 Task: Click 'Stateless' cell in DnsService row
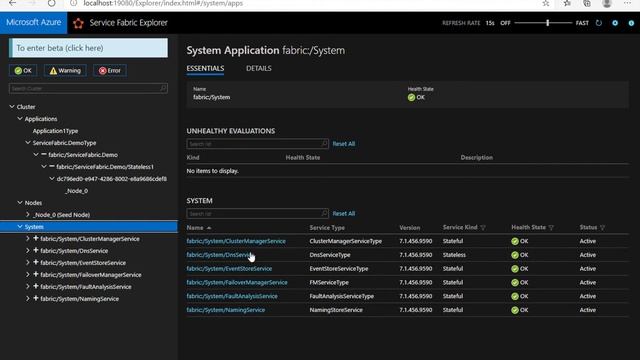click(x=454, y=255)
